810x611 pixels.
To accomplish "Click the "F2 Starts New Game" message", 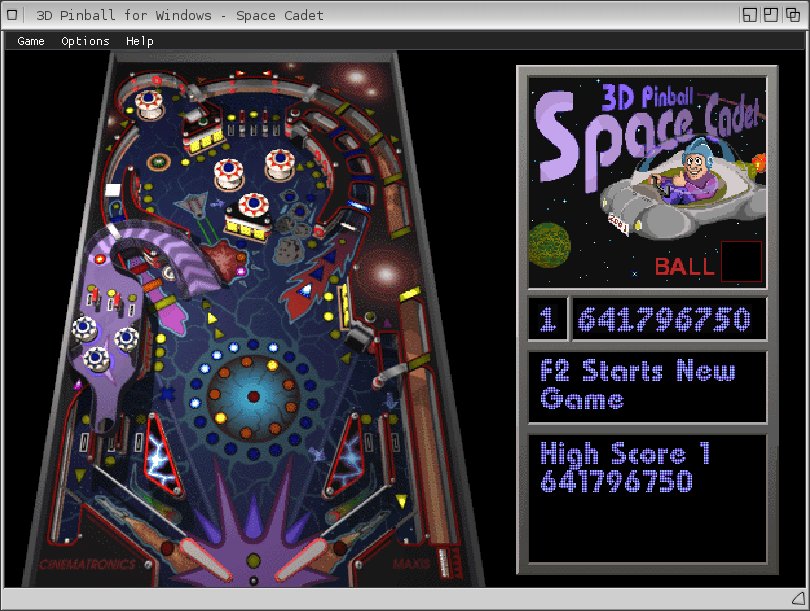I will pyautogui.click(x=637, y=385).
